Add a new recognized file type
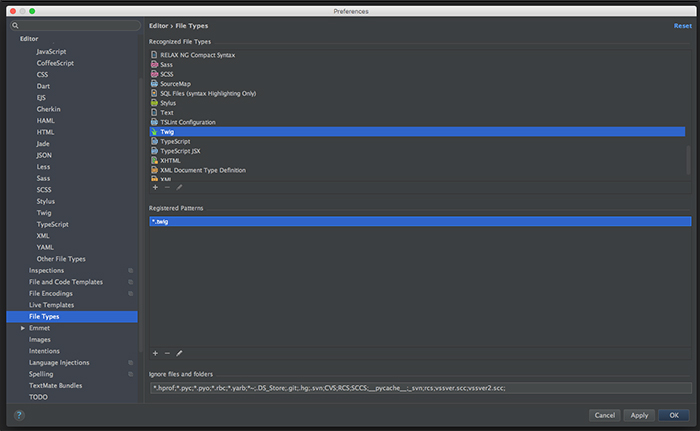 pos(155,188)
